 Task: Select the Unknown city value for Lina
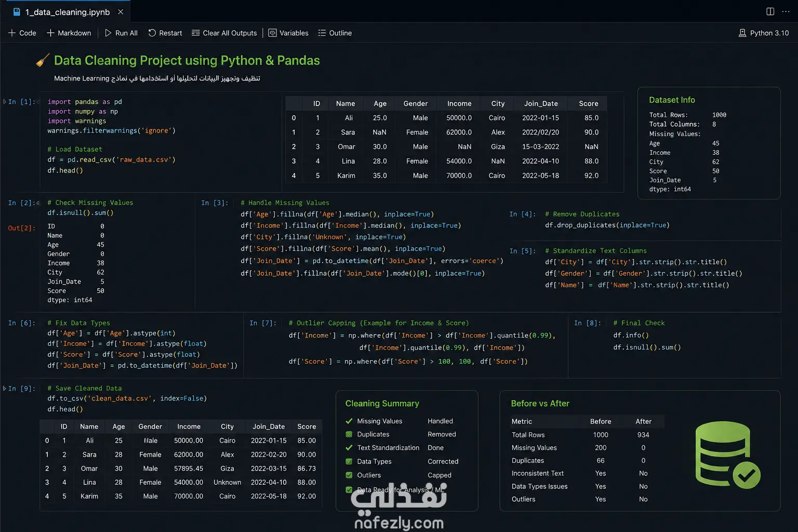coord(227,482)
